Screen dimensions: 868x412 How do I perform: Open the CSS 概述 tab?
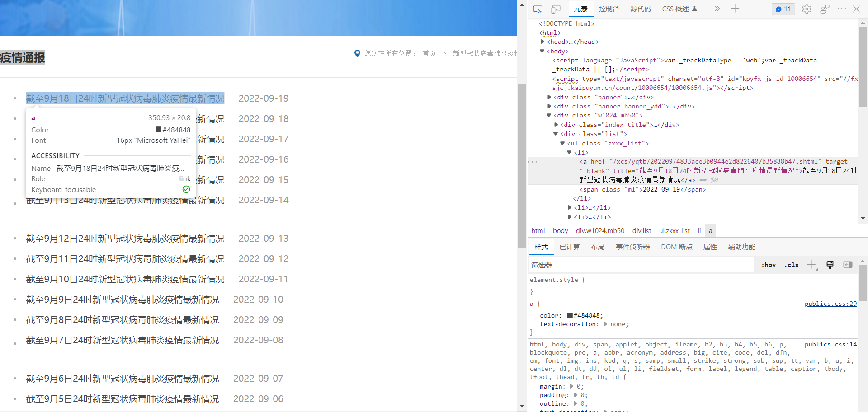pos(679,9)
